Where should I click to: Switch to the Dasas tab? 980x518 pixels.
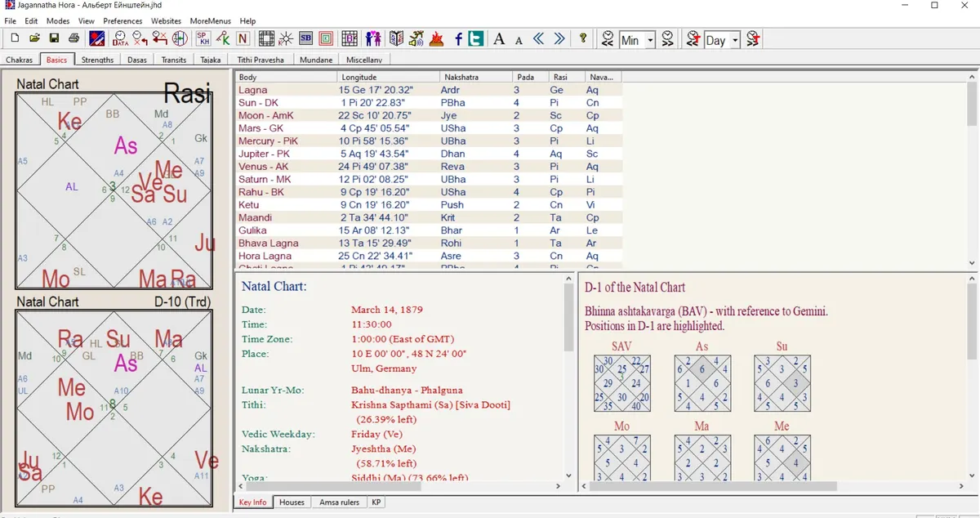[x=137, y=60]
